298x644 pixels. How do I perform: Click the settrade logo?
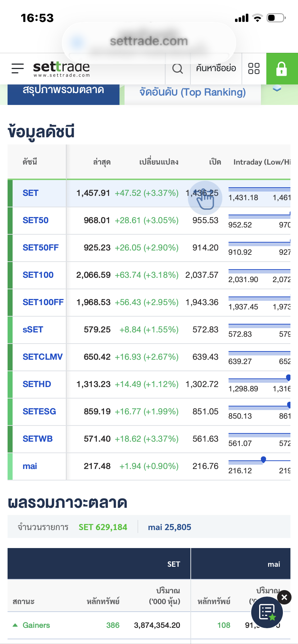tap(62, 68)
